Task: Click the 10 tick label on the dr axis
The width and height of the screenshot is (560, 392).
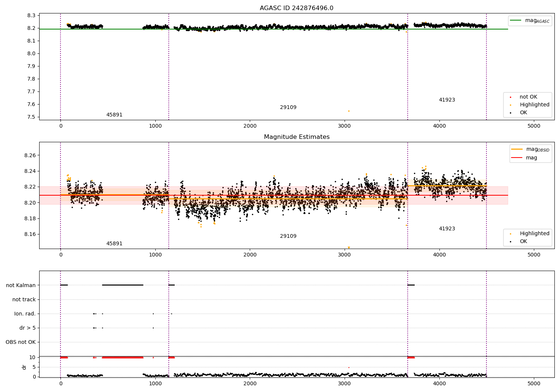Action: 32,357
